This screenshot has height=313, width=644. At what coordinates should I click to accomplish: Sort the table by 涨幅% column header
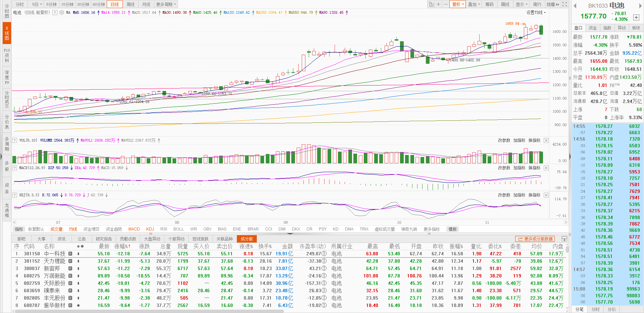122,246
